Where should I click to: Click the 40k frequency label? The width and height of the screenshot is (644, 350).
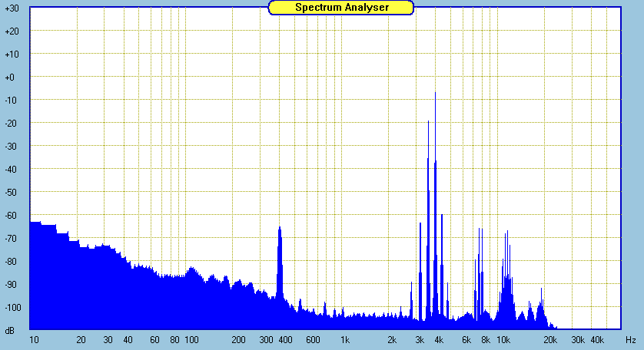[597, 340]
